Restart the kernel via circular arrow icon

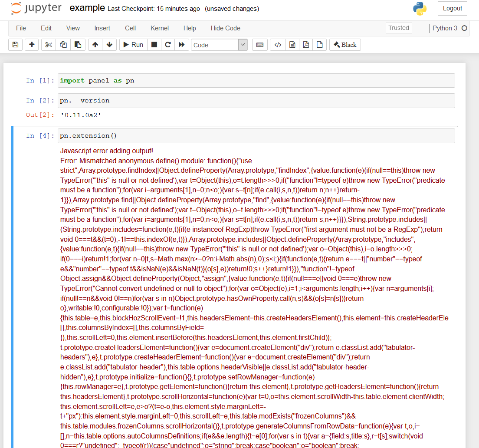click(x=168, y=45)
